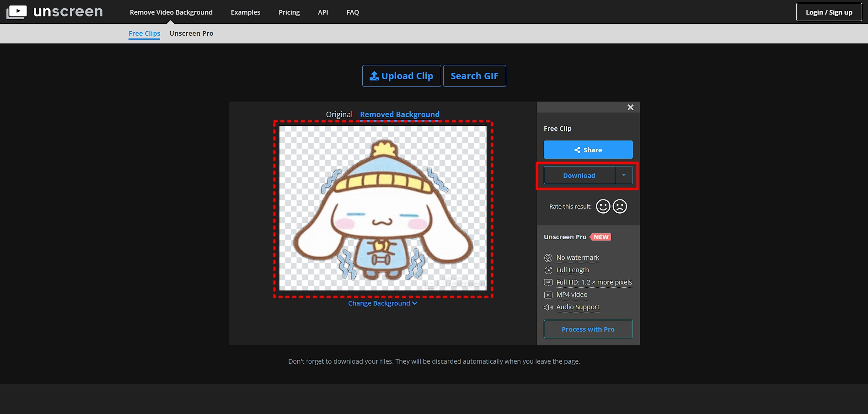Click the unscreen logo icon
This screenshot has height=414, width=868.
tap(16, 12)
